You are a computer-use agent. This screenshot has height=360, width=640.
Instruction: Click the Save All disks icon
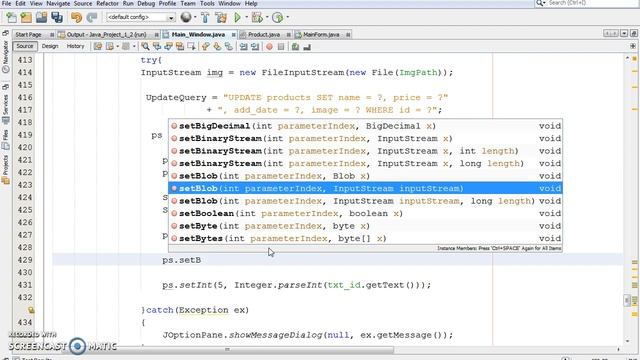(x=57, y=17)
